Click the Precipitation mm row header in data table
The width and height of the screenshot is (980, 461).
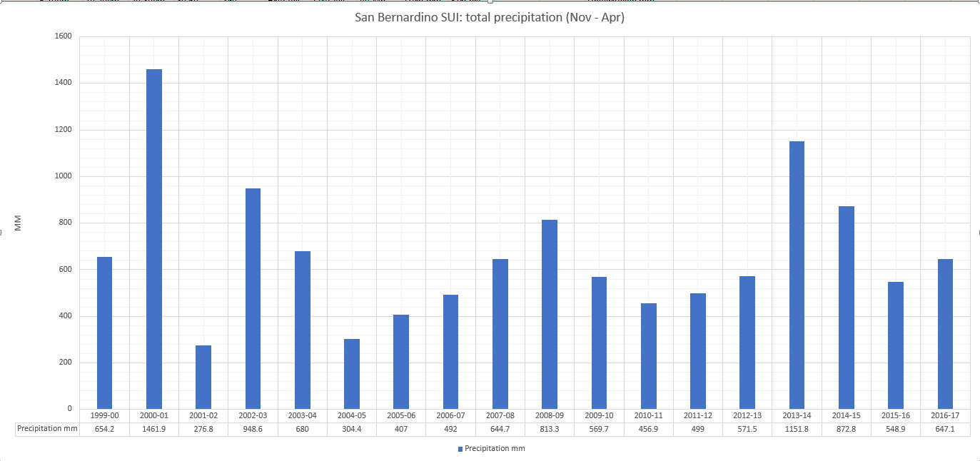pyautogui.click(x=47, y=429)
